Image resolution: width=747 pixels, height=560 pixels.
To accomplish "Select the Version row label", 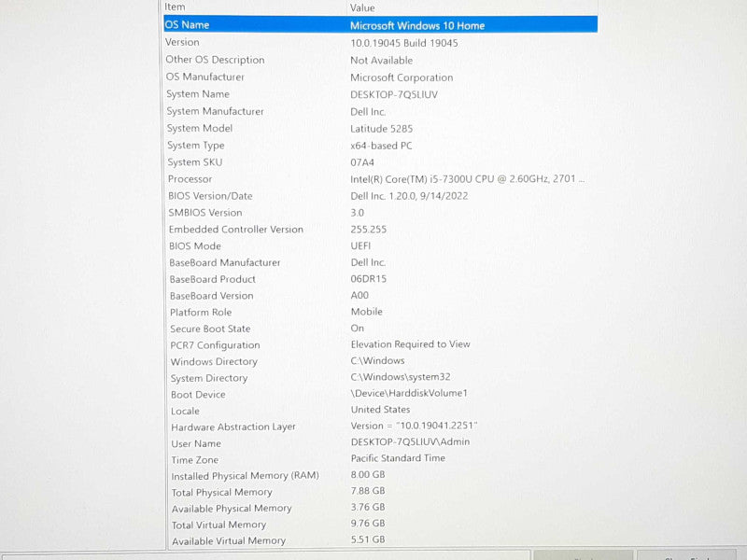I will click(x=182, y=42).
